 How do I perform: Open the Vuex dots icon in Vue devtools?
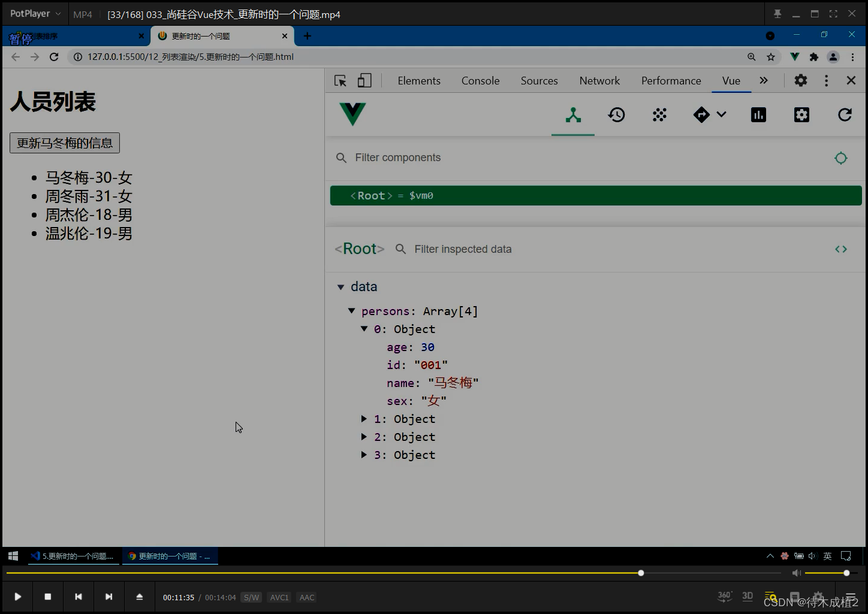pos(659,115)
